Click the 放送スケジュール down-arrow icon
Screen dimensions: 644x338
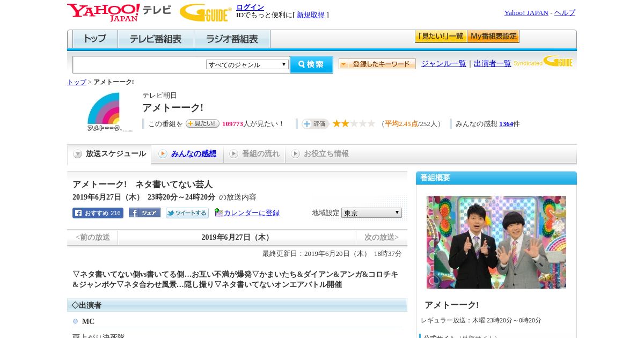tap(78, 154)
